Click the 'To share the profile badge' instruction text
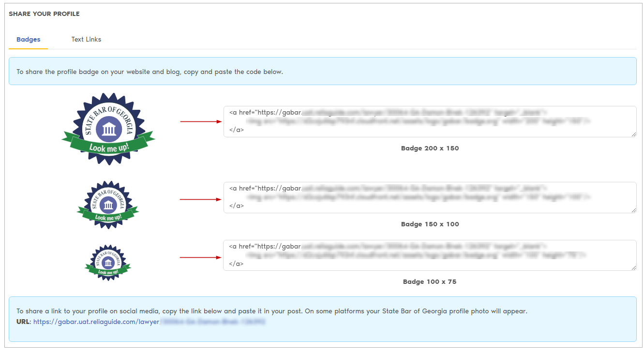This screenshot has width=644, height=353. (150, 72)
